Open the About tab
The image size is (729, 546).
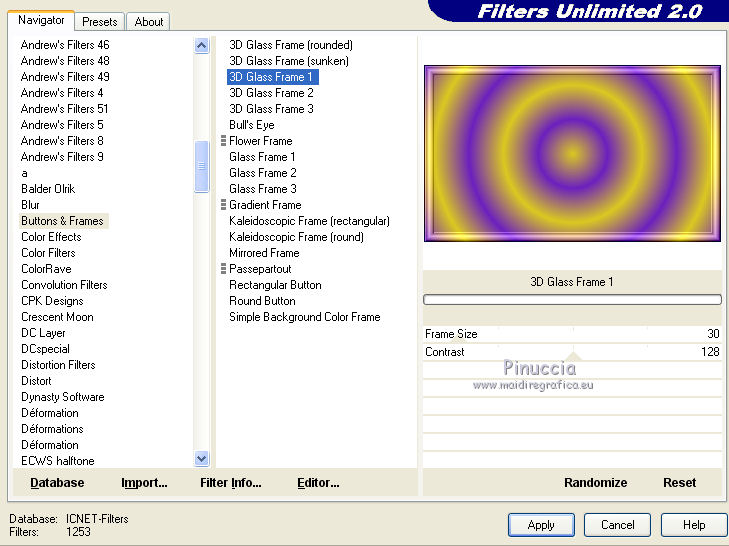coord(148,22)
